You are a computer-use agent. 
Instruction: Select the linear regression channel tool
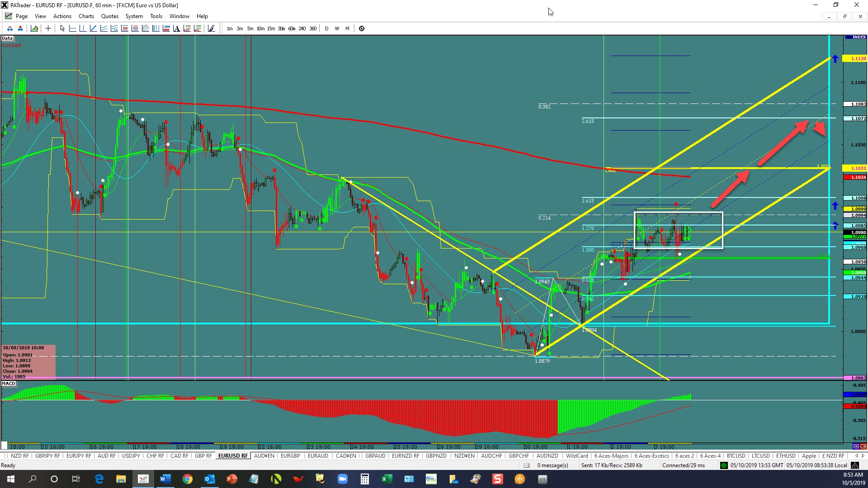click(114, 28)
